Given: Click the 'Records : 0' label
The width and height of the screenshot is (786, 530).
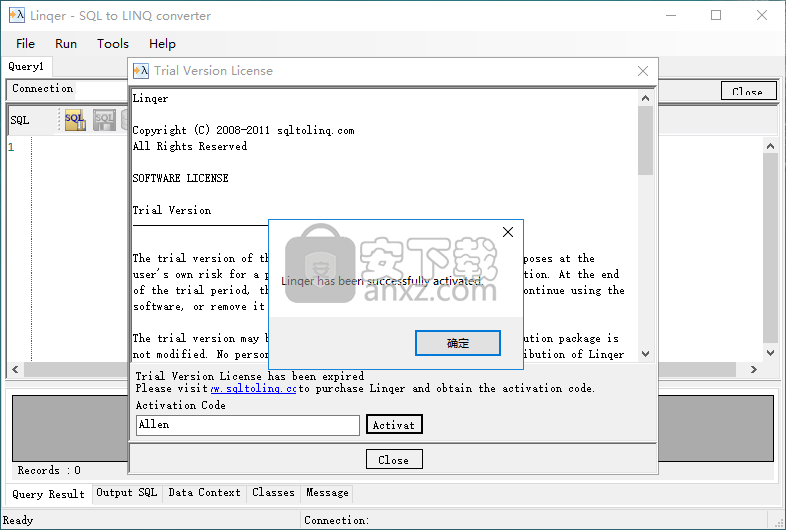Looking at the screenshot, I should [49, 470].
